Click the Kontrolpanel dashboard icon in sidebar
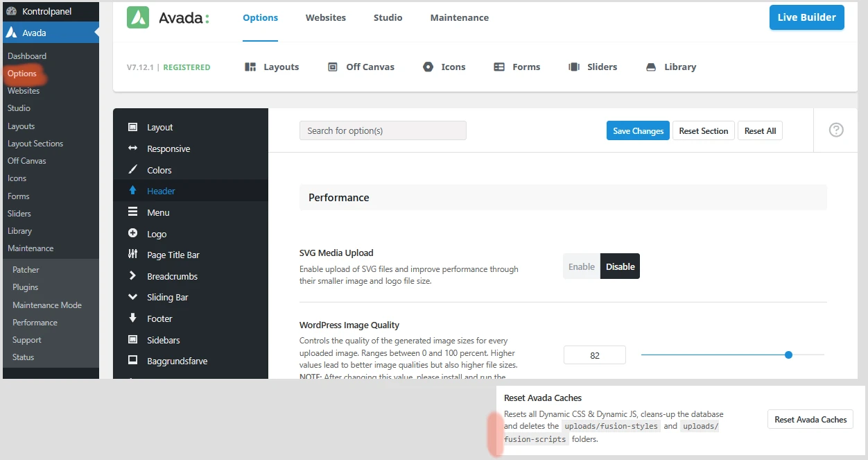Screen dimensions: 868x460 [11, 11]
